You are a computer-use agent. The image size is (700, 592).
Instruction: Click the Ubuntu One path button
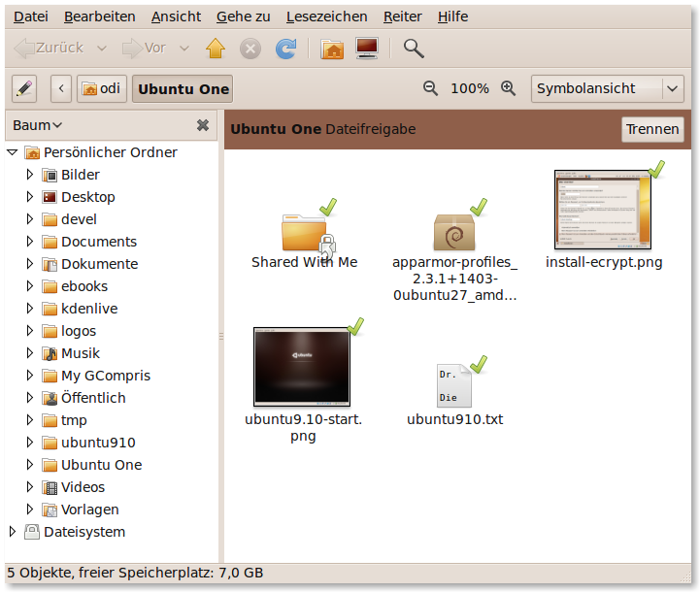click(x=183, y=88)
